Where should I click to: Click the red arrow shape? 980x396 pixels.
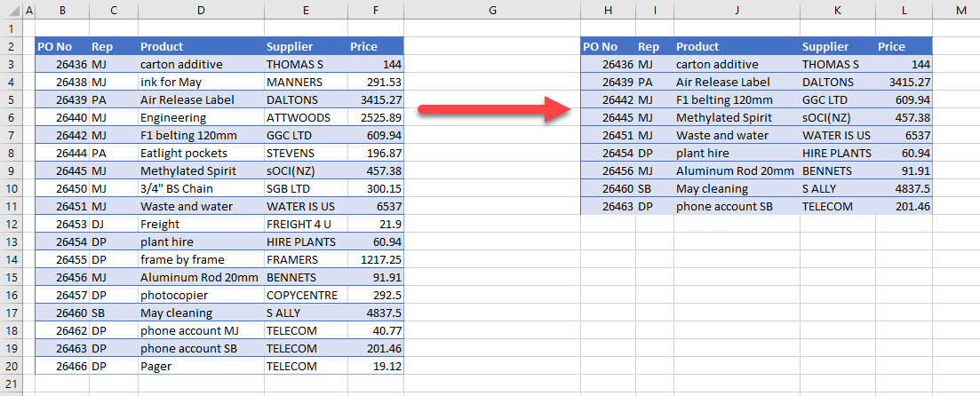(x=491, y=109)
